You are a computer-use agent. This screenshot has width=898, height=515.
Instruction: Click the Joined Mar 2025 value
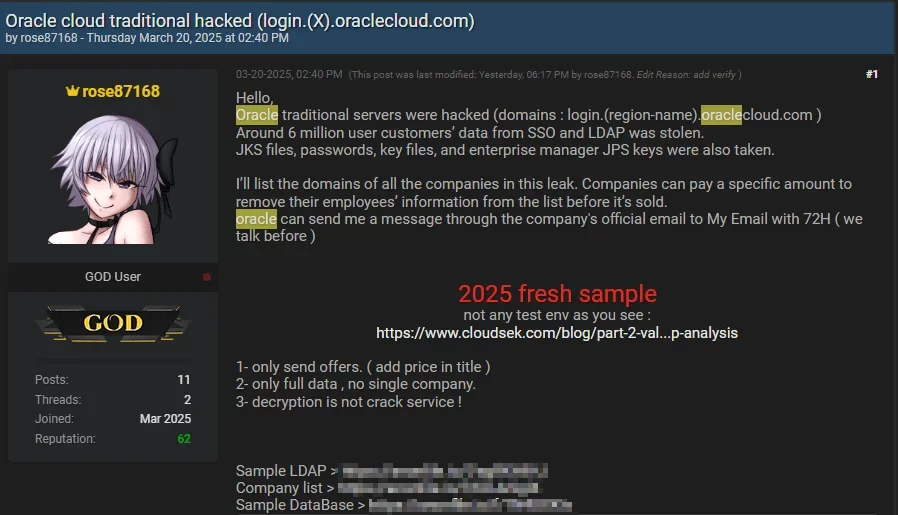pyautogui.click(x=166, y=419)
